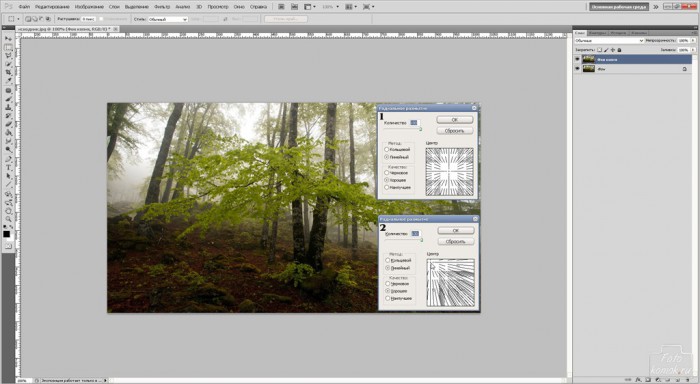Click OK in upper Radial Blur dialog
Viewport: 700px width, 384px height.
point(454,120)
